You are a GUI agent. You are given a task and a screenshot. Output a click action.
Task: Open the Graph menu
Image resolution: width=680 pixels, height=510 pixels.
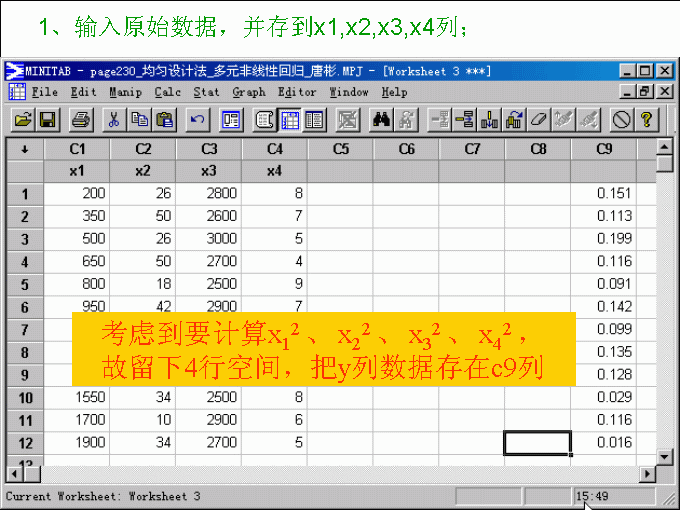(248, 92)
